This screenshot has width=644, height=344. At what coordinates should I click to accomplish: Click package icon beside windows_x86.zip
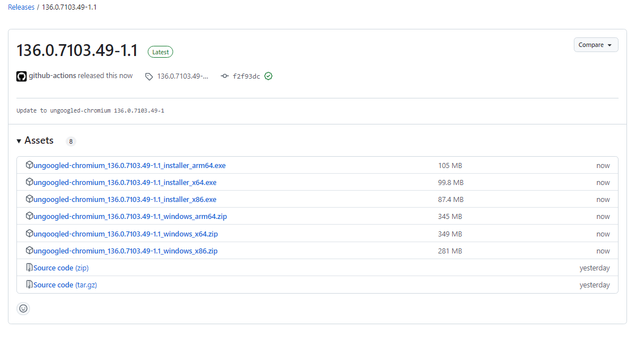pos(29,250)
